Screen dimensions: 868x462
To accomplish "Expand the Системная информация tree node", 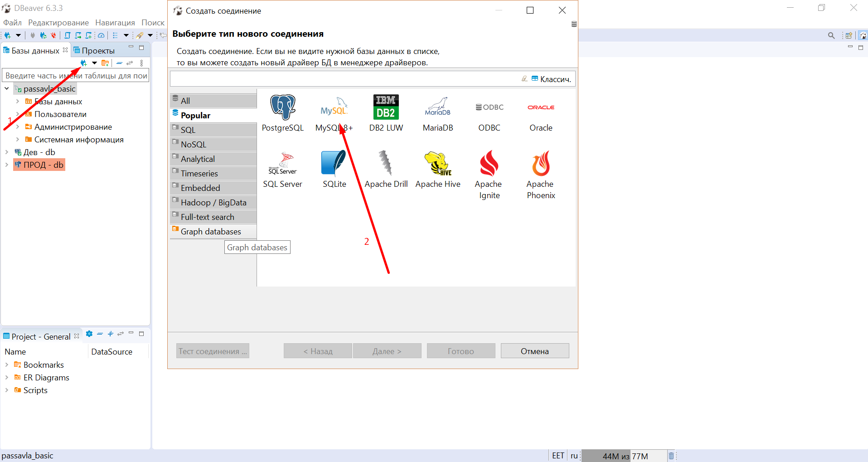I will [18, 140].
